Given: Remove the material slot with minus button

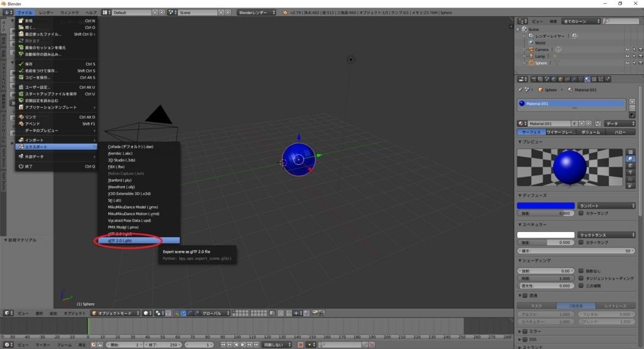Looking at the screenshot, I should [632, 108].
